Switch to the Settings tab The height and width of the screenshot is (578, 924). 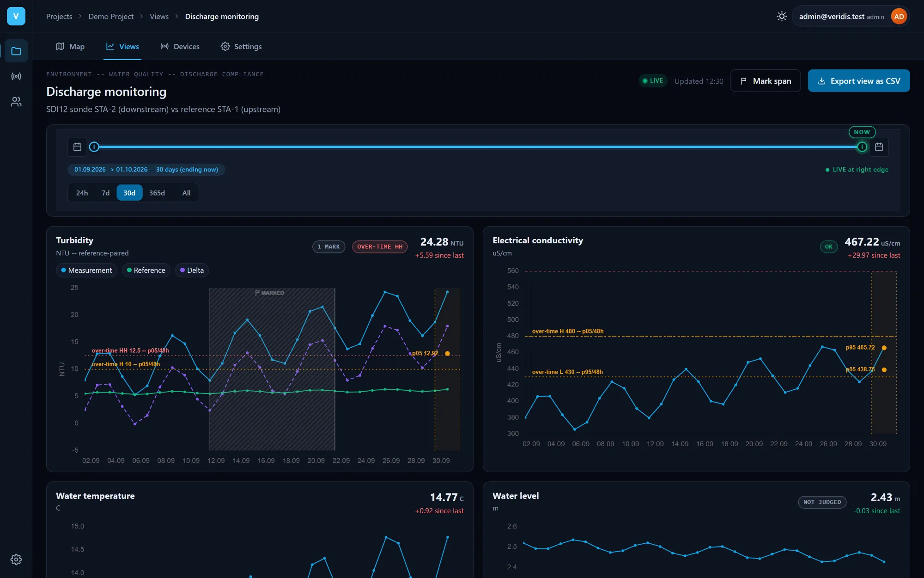pos(241,46)
